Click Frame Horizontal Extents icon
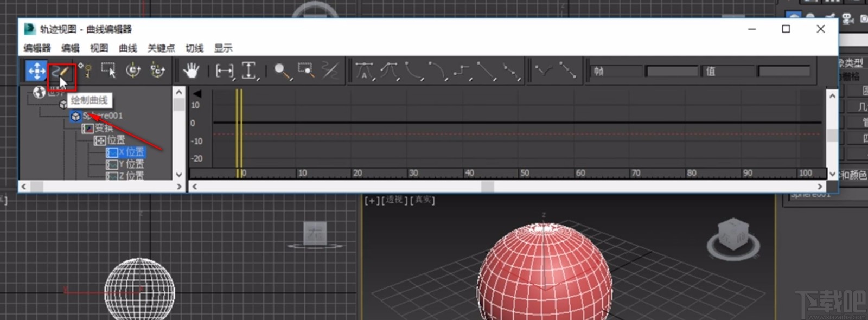868x320 pixels. (224, 71)
